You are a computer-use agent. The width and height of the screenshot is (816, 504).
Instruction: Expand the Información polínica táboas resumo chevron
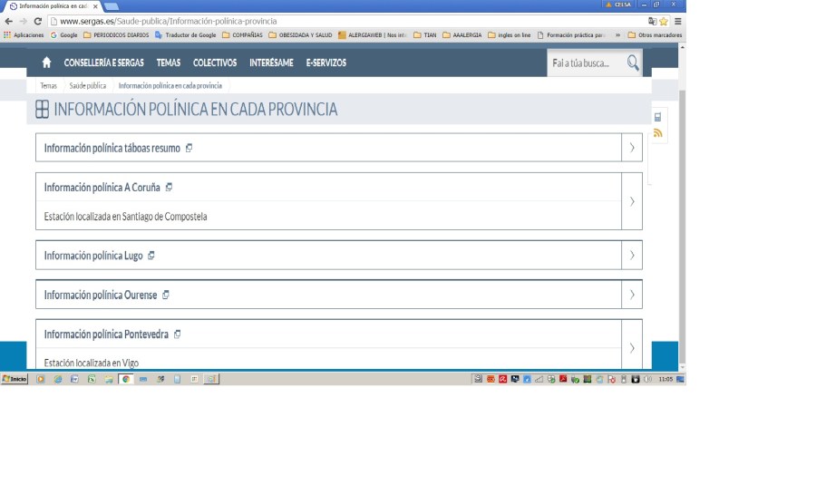pyautogui.click(x=632, y=148)
